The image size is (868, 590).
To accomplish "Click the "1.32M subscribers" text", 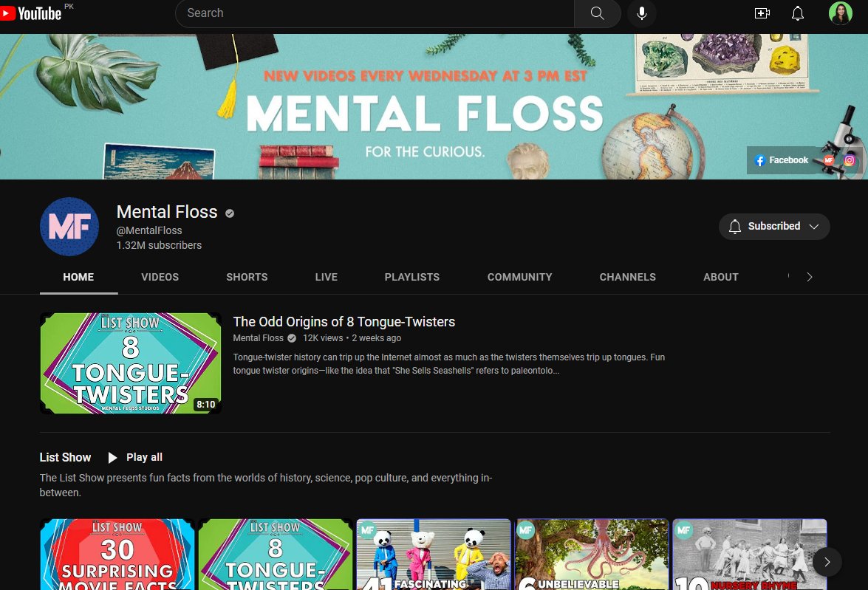I will pyautogui.click(x=159, y=245).
